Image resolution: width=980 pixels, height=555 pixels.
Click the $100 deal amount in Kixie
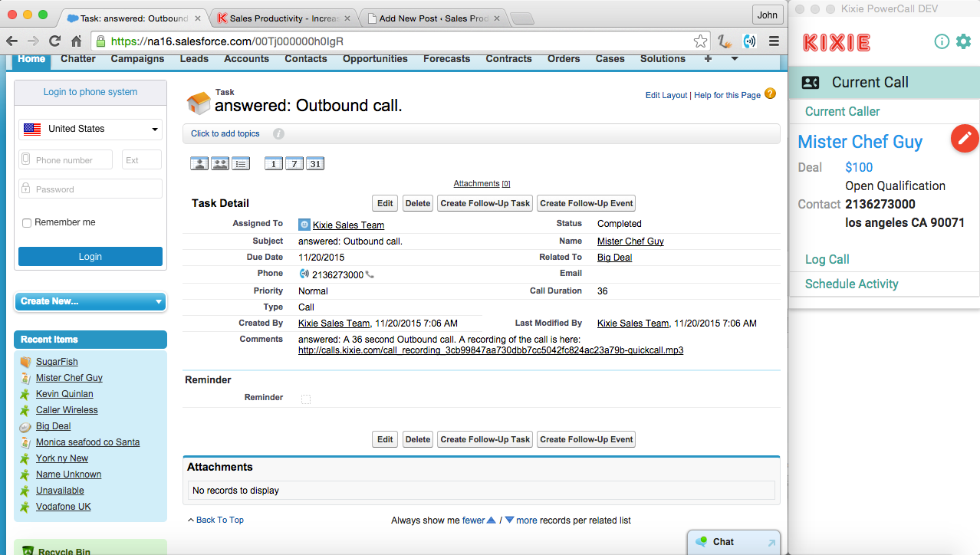[x=859, y=167]
